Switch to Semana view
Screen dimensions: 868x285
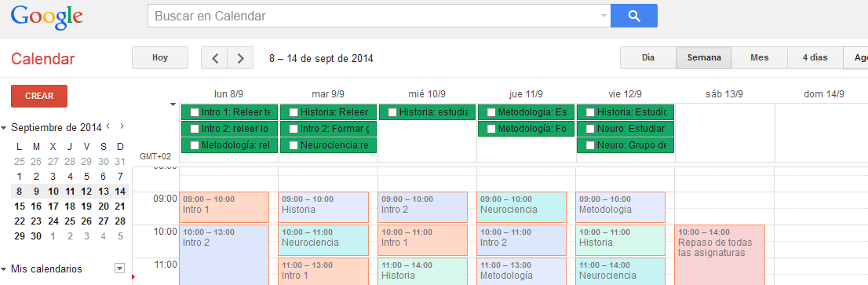click(704, 57)
